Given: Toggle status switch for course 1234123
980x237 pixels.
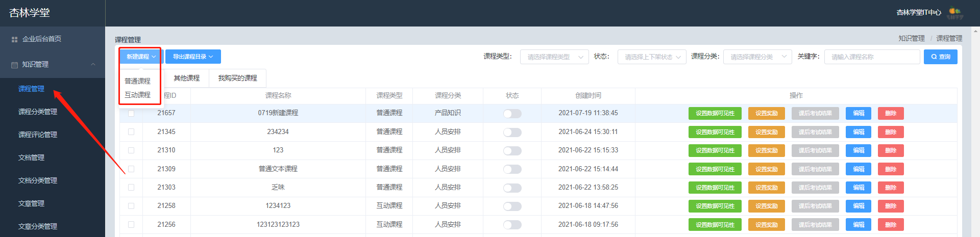Looking at the screenshot, I should pos(512,206).
